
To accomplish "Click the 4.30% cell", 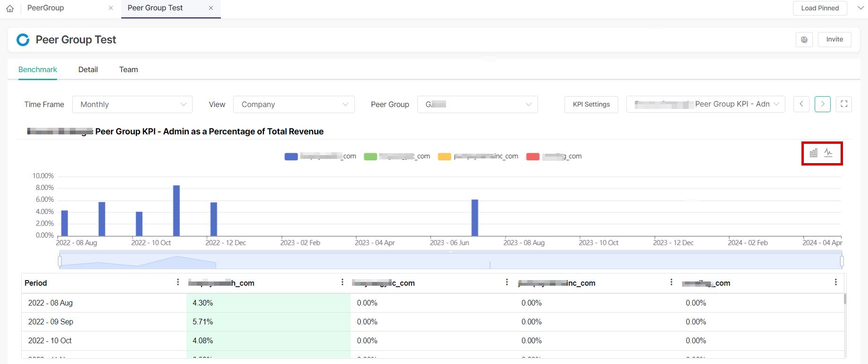I will point(269,303).
